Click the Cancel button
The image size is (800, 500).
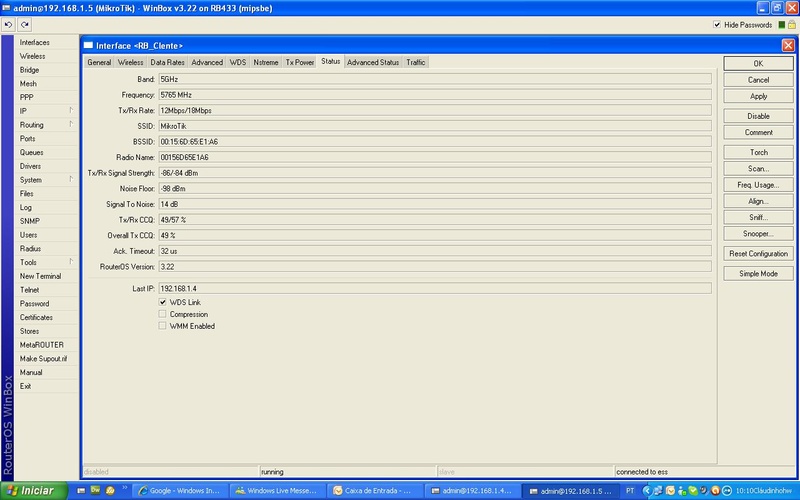coord(758,80)
